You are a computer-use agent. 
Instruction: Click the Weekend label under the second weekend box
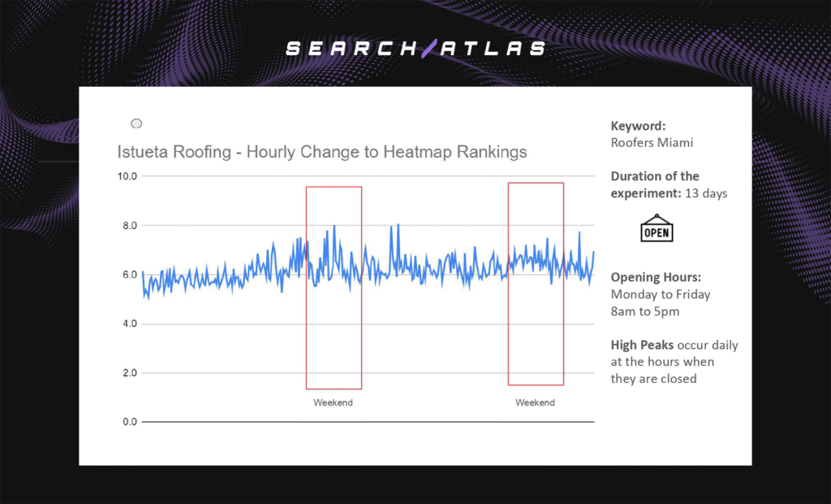tap(536, 403)
